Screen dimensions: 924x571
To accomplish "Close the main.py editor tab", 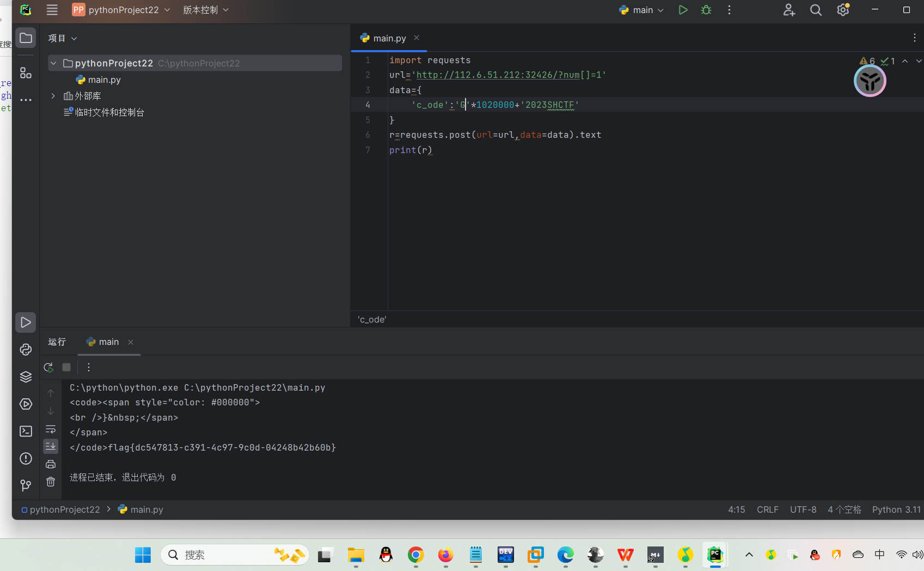I will (x=417, y=38).
